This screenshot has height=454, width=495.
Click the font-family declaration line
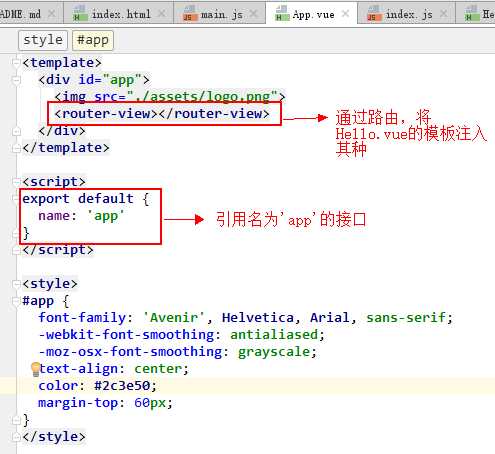pyautogui.click(x=246, y=318)
